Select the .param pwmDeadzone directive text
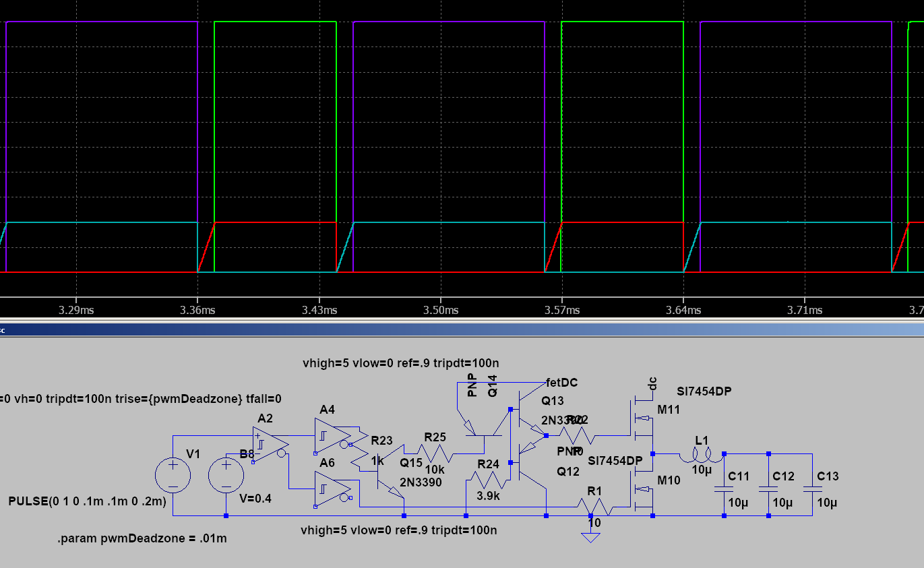 pyautogui.click(x=142, y=539)
